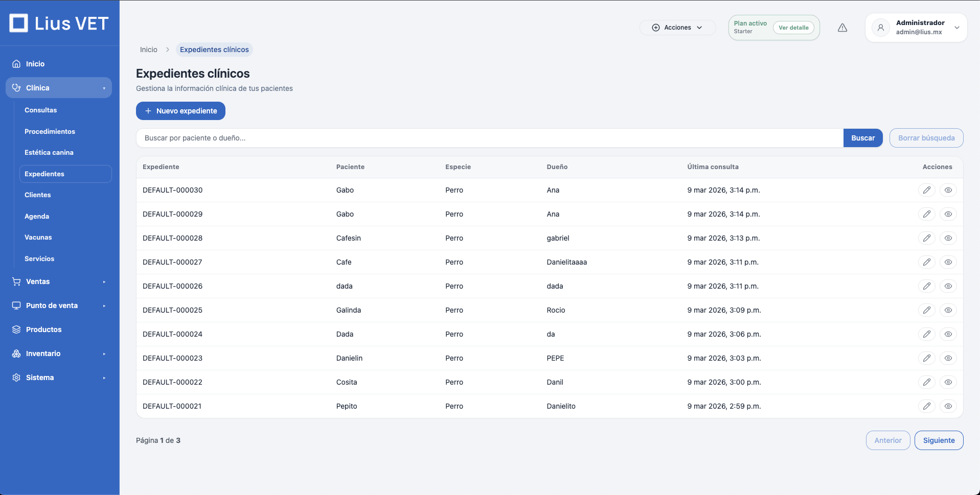
Task: Go to next page with Siguiente
Action: pyautogui.click(x=939, y=440)
